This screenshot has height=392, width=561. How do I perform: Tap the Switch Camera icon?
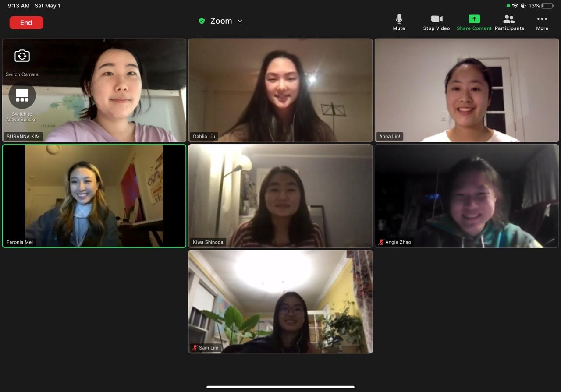point(22,56)
